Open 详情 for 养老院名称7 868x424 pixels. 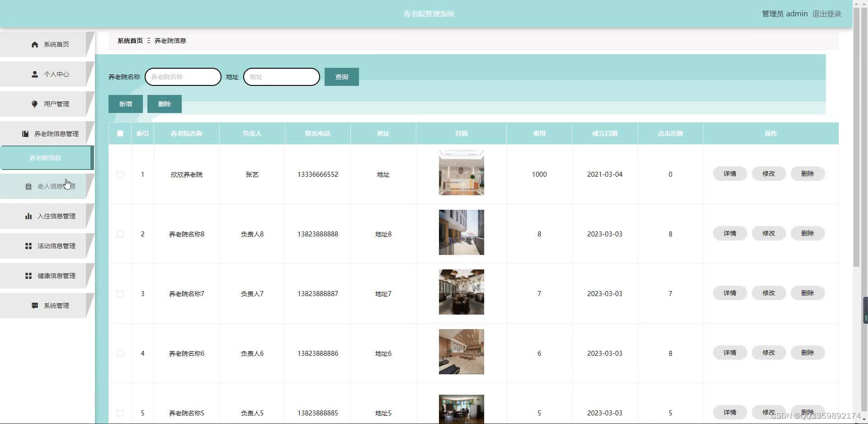pyautogui.click(x=730, y=293)
